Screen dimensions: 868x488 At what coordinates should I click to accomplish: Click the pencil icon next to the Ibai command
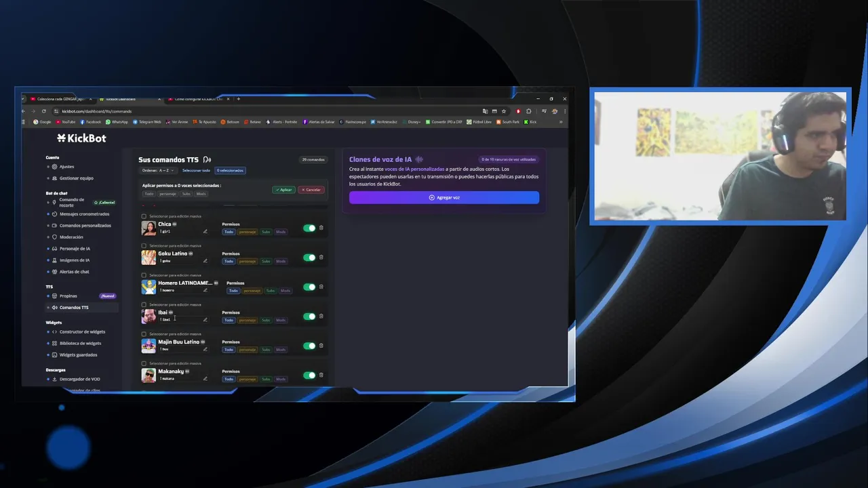coord(205,319)
